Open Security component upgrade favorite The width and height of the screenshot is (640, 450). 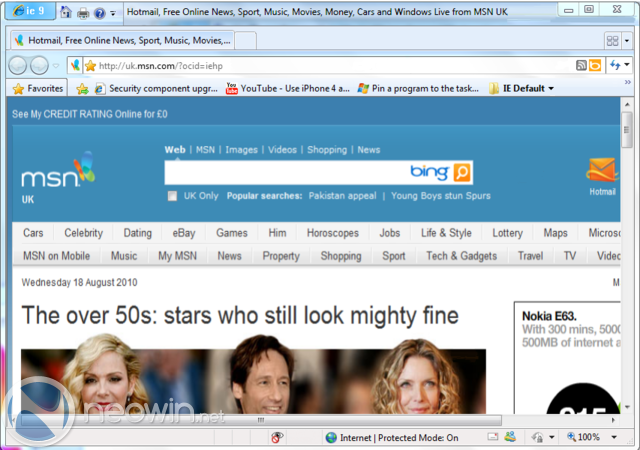click(x=156, y=88)
